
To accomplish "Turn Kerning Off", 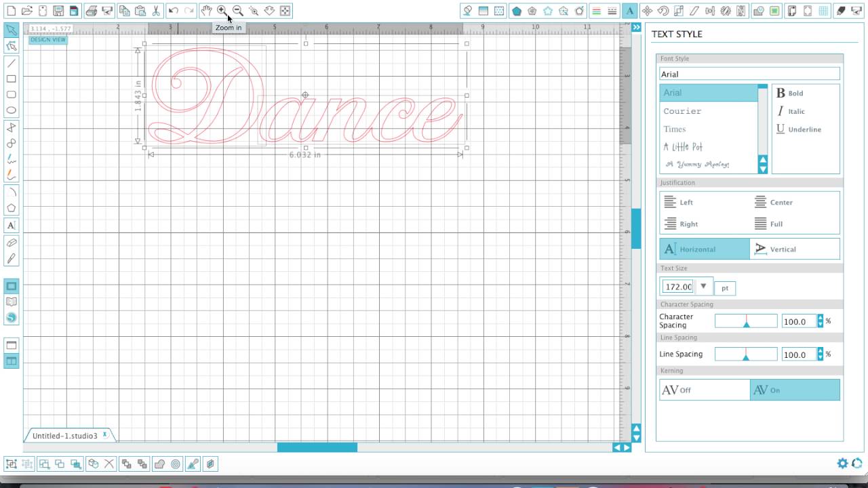I will 705,390.
